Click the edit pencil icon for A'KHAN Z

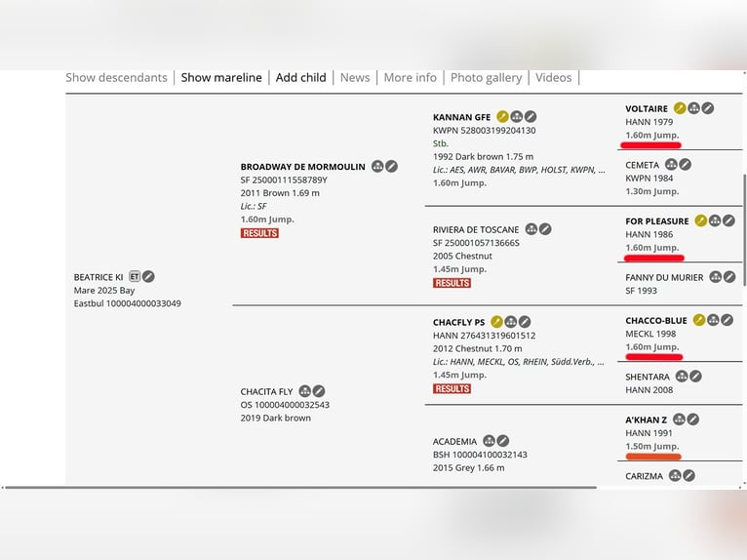pos(692,420)
